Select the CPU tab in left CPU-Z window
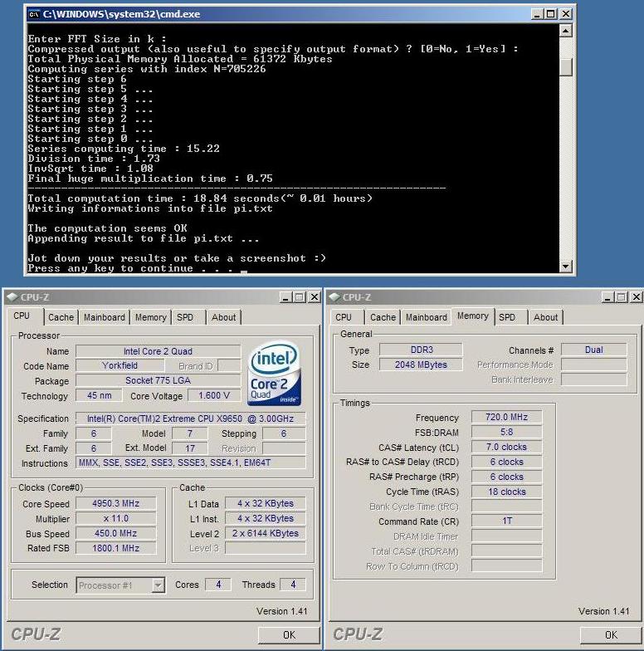The width and height of the screenshot is (644, 651). pyautogui.click(x=22, y=316)
